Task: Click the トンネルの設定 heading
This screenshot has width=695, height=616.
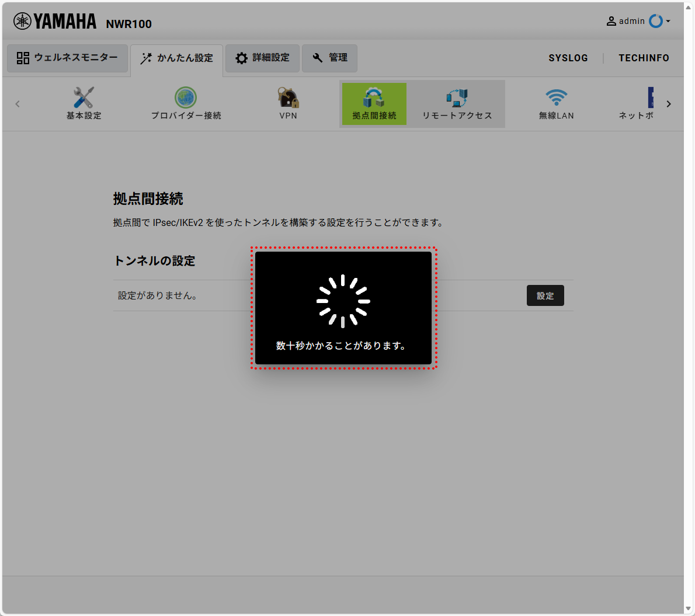Action: click(155, 261)
